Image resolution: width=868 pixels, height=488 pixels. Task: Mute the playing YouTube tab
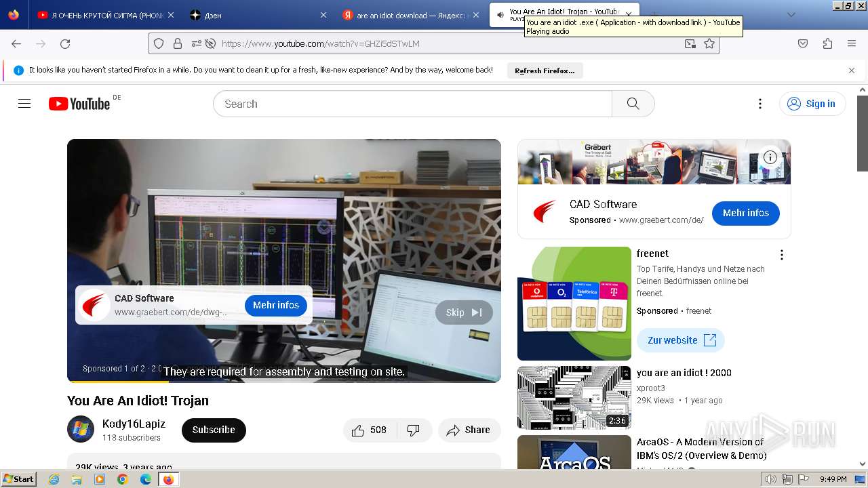(x=500, y=14)
